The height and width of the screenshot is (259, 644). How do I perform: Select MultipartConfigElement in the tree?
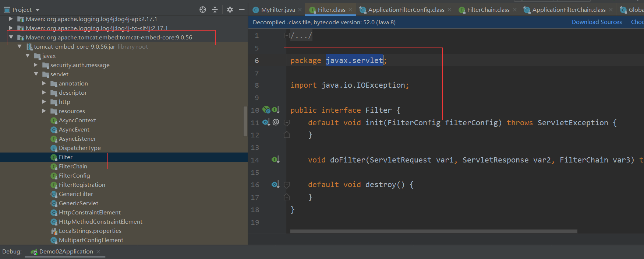tap(91, 240)
